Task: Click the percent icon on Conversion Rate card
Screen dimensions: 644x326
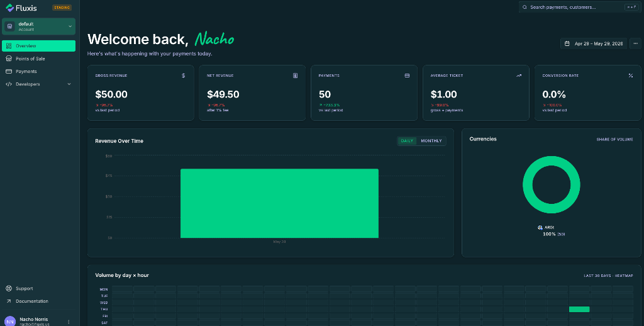Action: 630,76
